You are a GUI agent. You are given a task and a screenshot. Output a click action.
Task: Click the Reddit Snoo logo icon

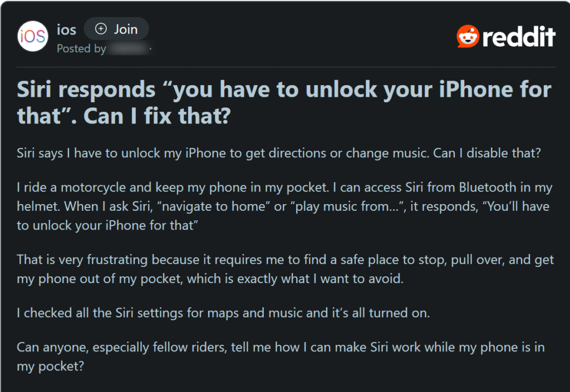pyautogui.click(x=468, y=36)
